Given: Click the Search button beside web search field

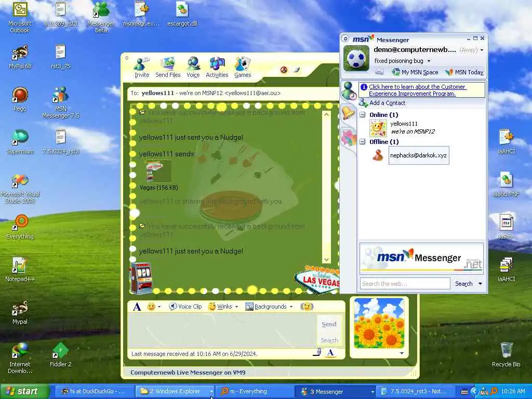Looking at the screenshot, I should [463, 284].
